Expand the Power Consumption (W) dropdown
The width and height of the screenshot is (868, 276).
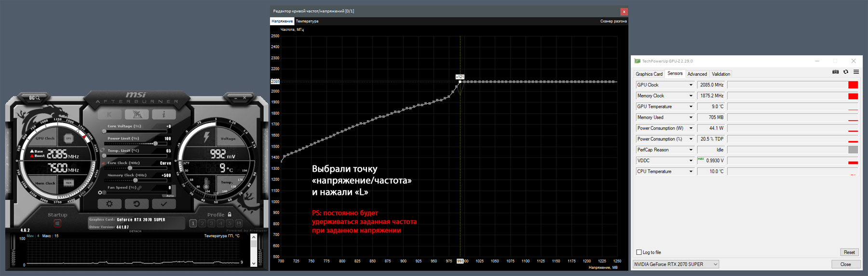[691, 128]
